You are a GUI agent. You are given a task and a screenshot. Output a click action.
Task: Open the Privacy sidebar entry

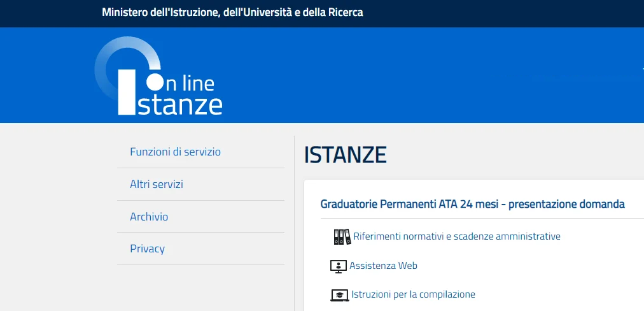(148, 249)
